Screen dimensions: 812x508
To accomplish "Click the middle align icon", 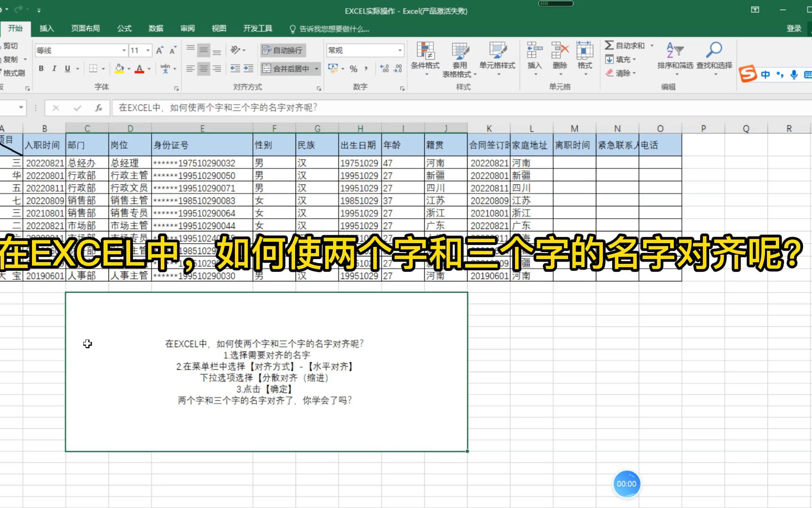I will click(203, 50).
